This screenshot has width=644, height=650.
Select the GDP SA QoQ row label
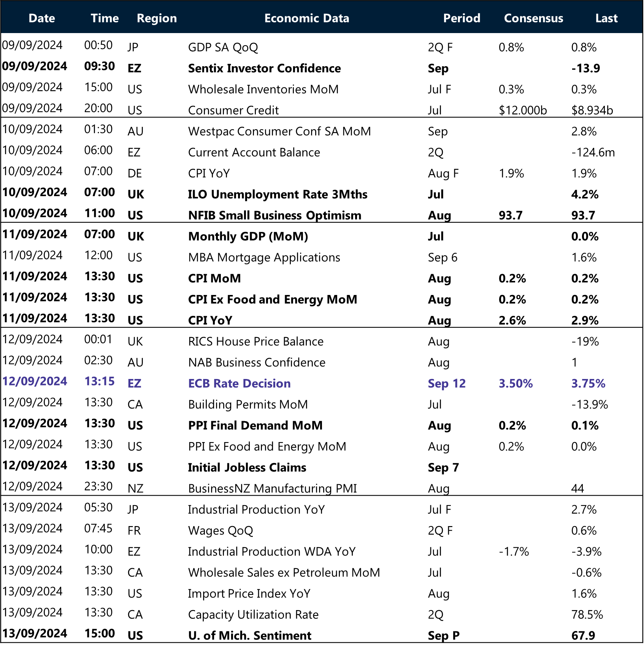click(x=223, y=48)
